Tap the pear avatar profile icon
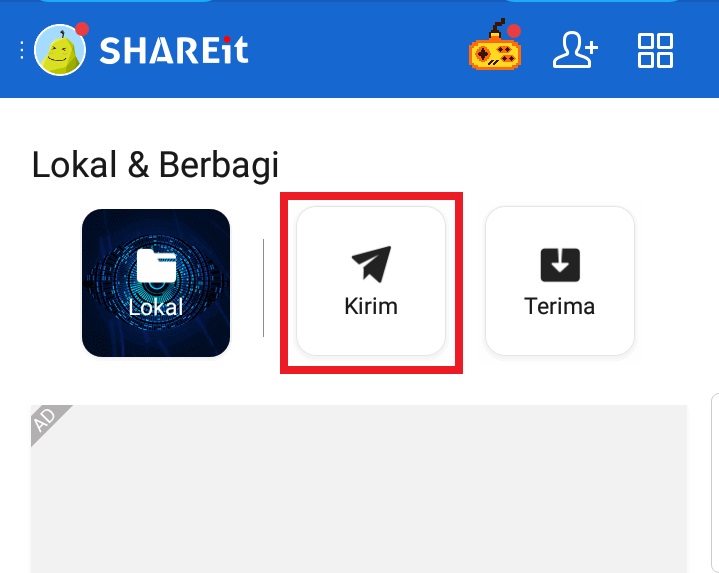The image size is (719, 573). [x=60, y=50]
